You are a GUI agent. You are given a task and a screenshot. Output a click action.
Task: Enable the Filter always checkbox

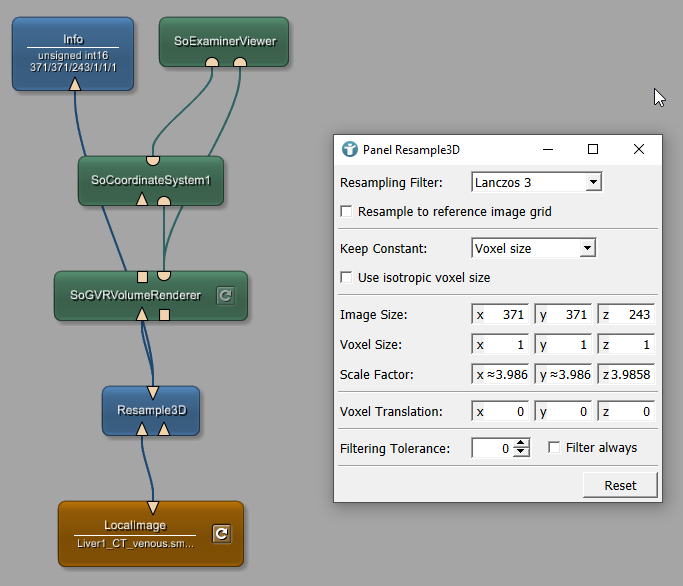point(554,448)
